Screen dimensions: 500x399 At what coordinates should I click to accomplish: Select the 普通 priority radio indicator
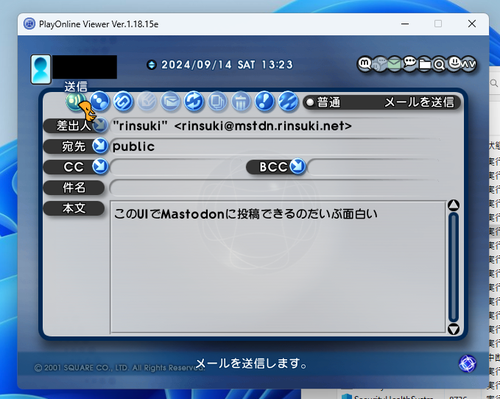[x=310, y=102]
